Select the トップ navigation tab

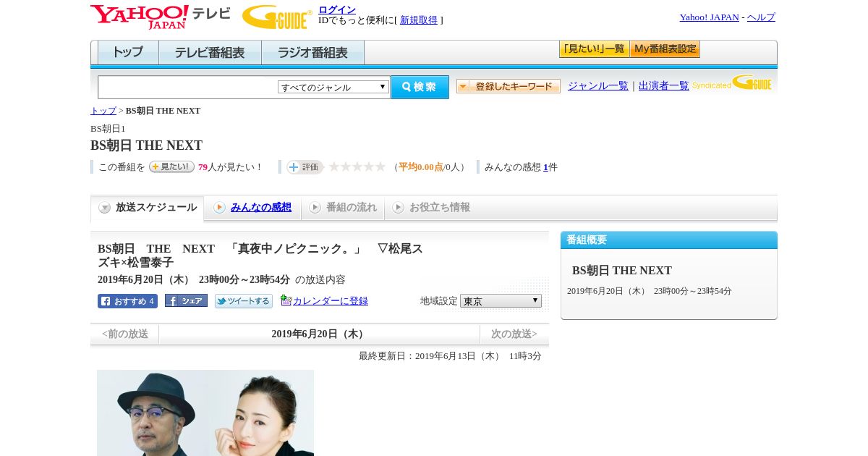128,53
